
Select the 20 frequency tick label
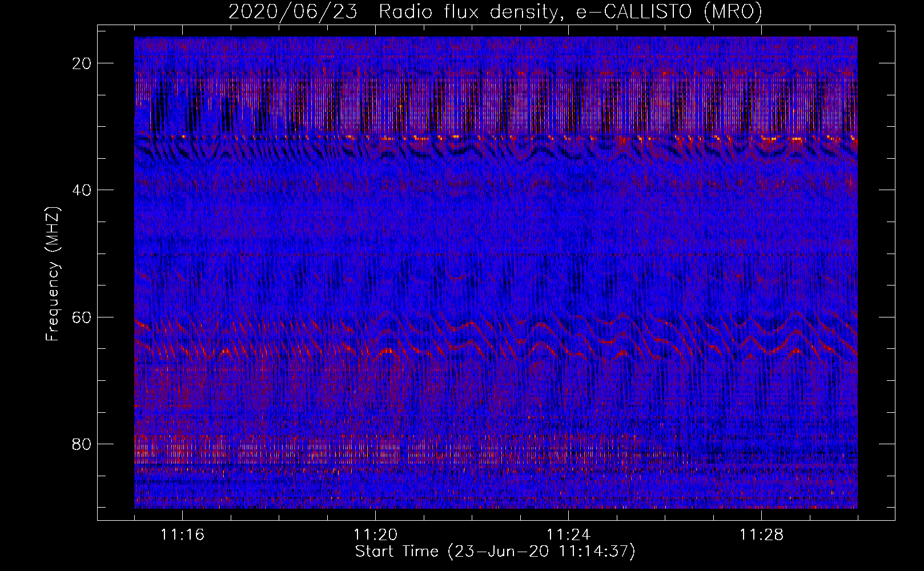tap(82, 63)
